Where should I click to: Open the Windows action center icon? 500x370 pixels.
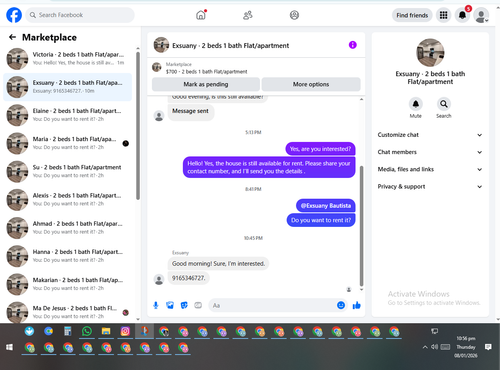pyautogui.click(x=488, y=347)
